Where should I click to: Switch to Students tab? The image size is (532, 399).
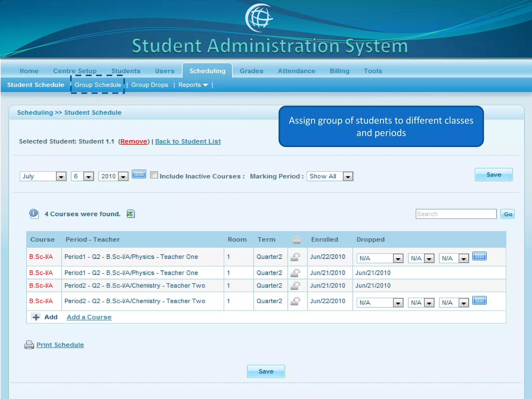126,71
